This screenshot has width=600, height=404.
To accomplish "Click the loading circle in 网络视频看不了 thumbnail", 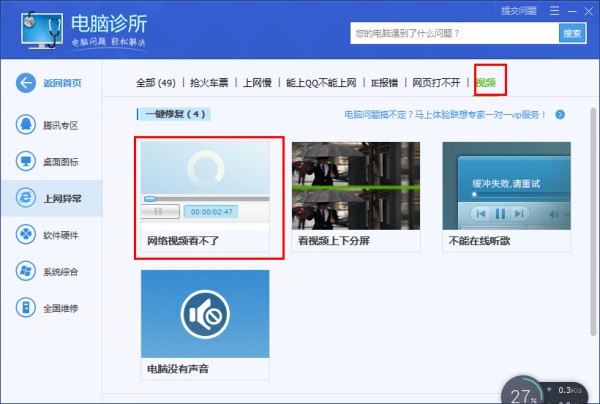I will [x=205, y=168].
